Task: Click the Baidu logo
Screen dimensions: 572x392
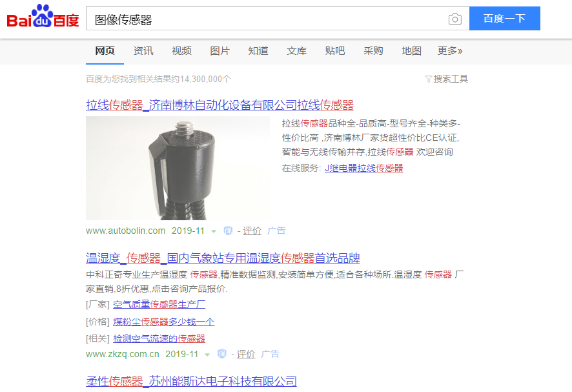Action: pos(43,16)
